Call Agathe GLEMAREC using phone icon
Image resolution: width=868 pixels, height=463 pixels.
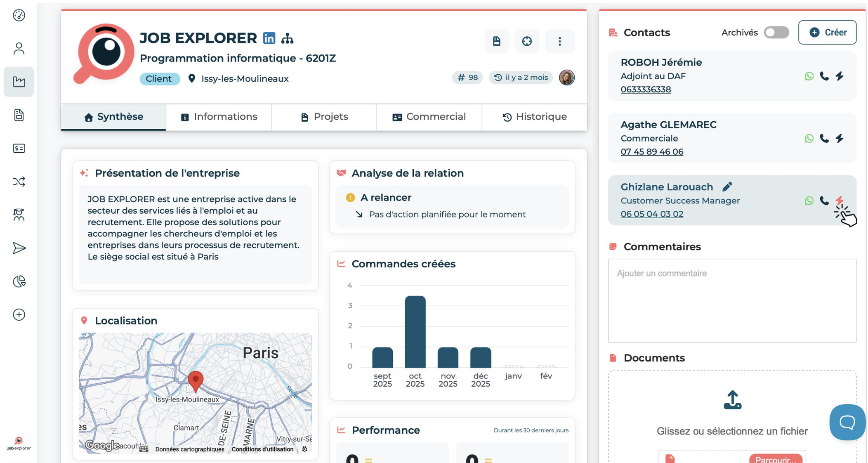(824, 138)
